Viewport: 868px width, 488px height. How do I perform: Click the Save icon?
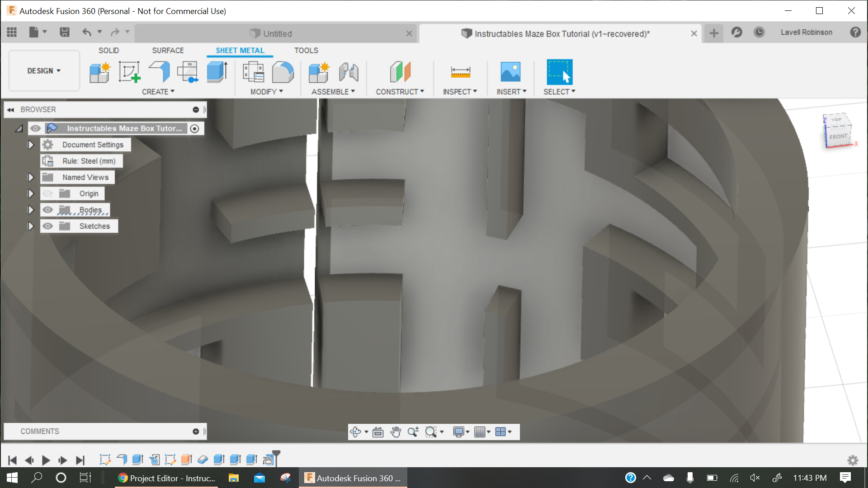coord(64,32)
